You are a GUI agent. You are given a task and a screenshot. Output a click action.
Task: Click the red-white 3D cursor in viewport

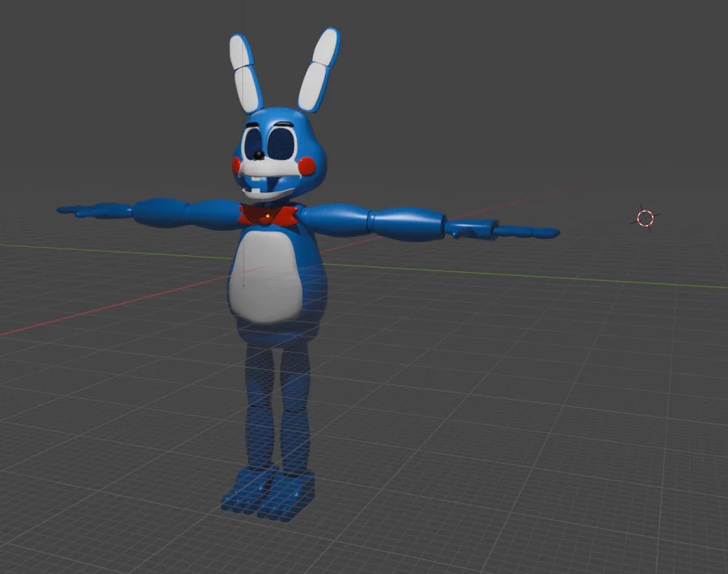(x=645, y=218)
